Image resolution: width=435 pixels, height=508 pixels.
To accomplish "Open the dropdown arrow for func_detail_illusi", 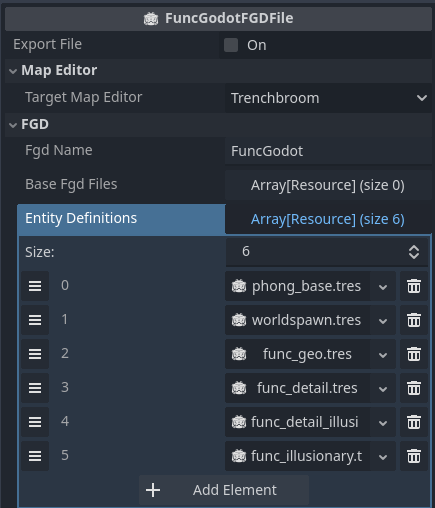I will coord(383,423).
